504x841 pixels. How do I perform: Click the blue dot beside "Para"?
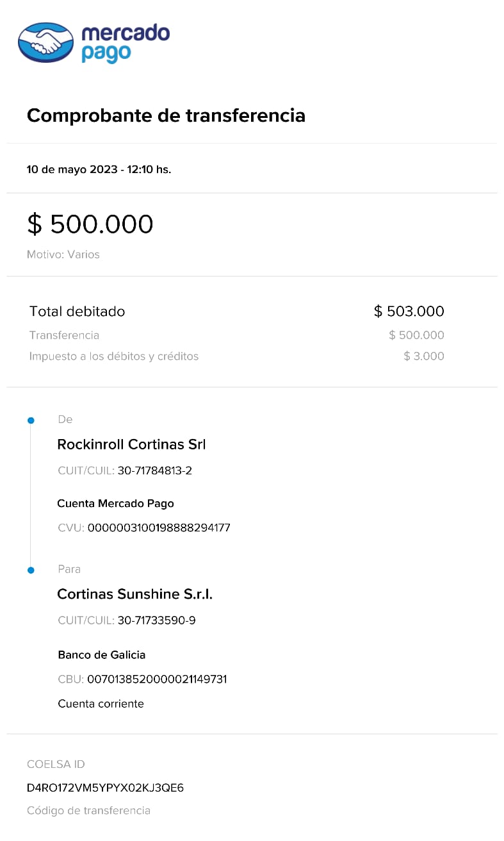31,570
